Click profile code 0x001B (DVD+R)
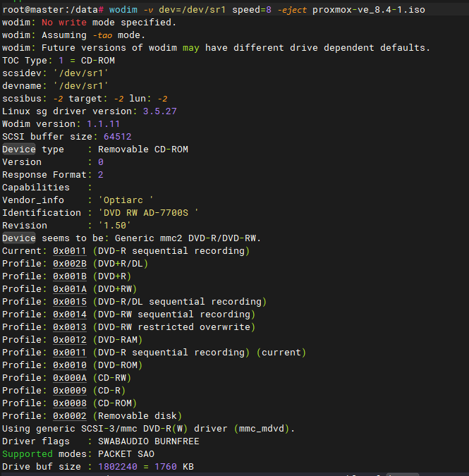469x476 pixels. [70, 276]
